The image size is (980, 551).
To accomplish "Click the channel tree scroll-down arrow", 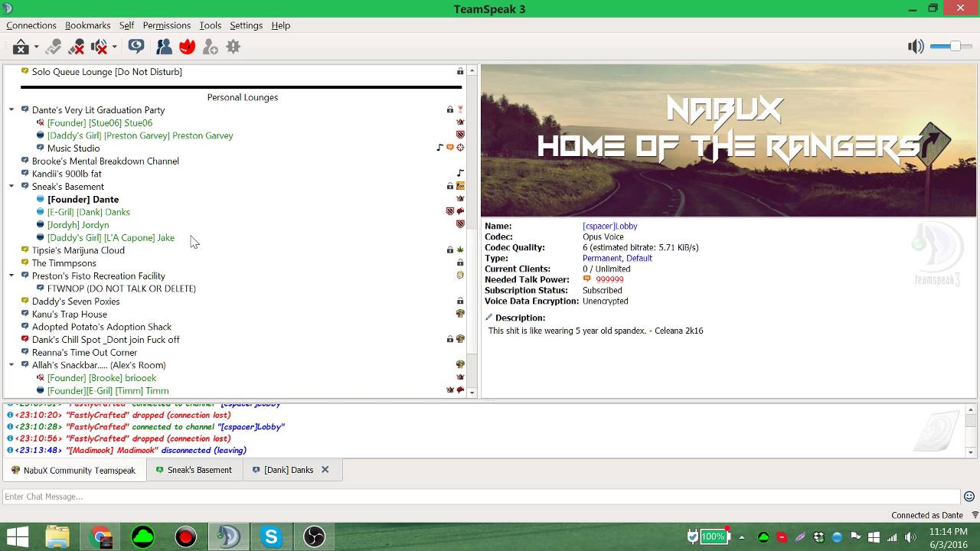I will tap(472, 392).
